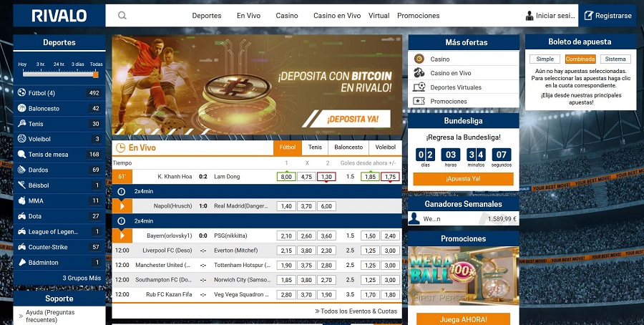This screenshot has width=644, height=325.
Task: Click Lam Dong win odds 1,30
Action: click(x=326, y=177)
